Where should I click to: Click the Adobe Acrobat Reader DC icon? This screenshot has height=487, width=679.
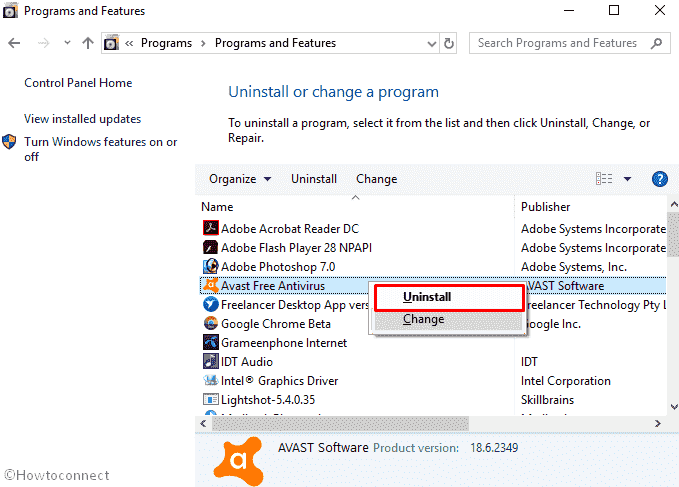point(211,229)
